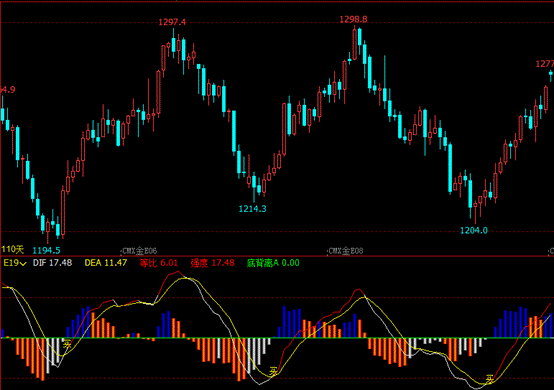Click the DIF 17.48 indicator value
The width and height of the screenshot is (554, 390).
[x=52, y=263]
